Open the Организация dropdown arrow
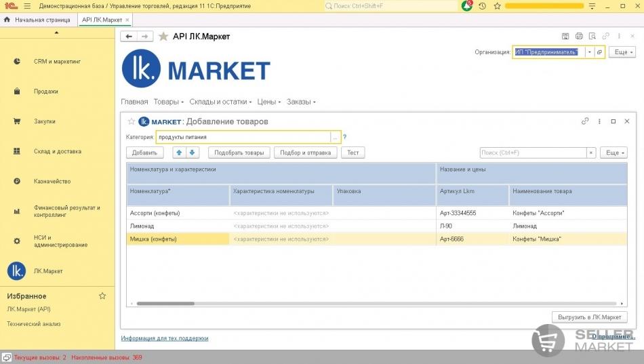Viewport: 644px width, 364px height. tap(589, 52)
